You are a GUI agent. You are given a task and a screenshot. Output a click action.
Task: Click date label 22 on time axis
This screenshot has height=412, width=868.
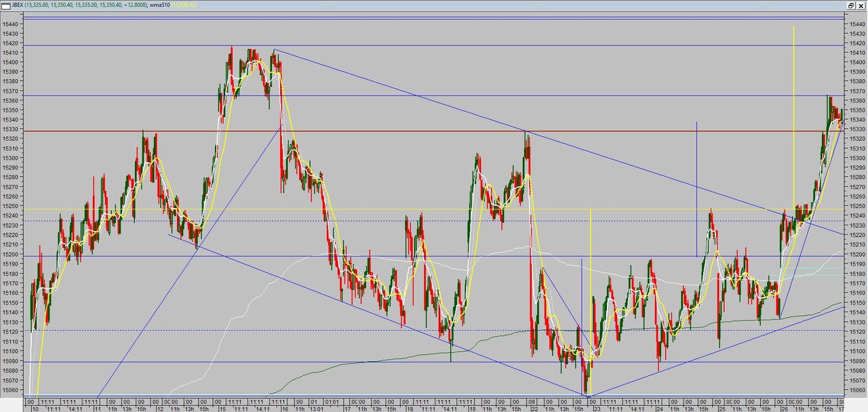535,409
